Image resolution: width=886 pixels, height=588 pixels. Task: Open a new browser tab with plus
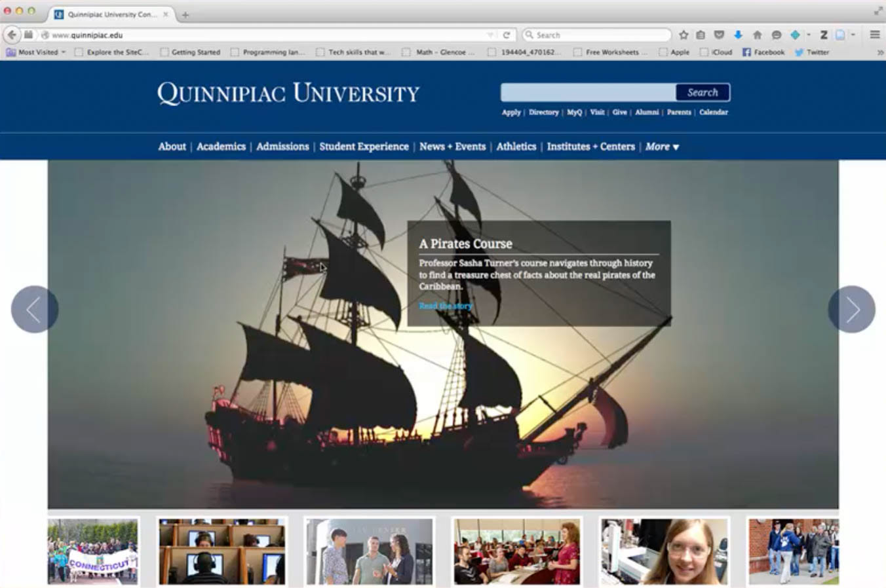tap(185, 14)
